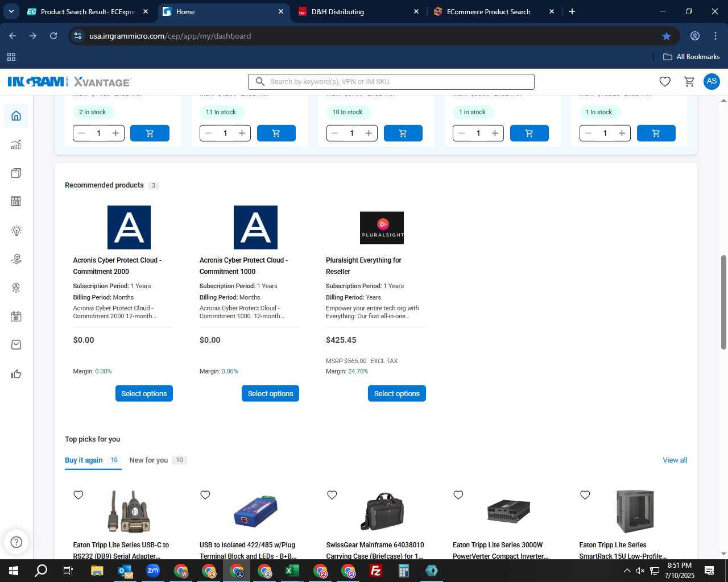Open the shopping bag orders sidebar icon
Viewport: 728px width, 582px height.
point(16,344)
